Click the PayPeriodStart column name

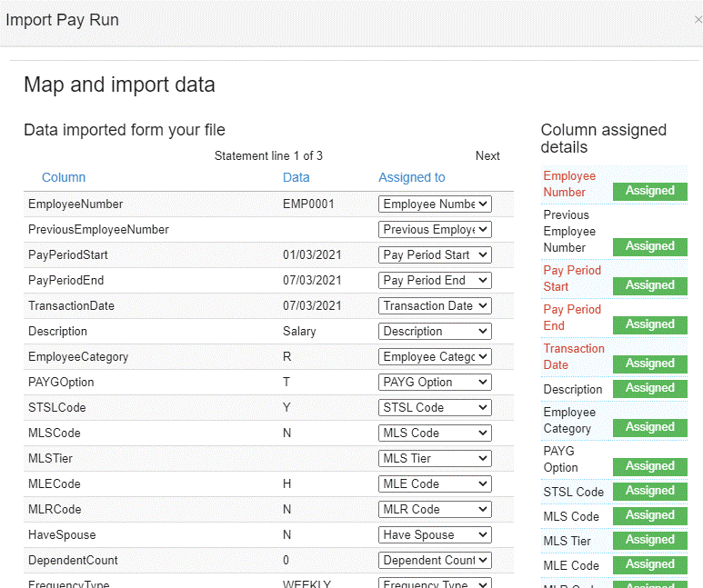67,255
